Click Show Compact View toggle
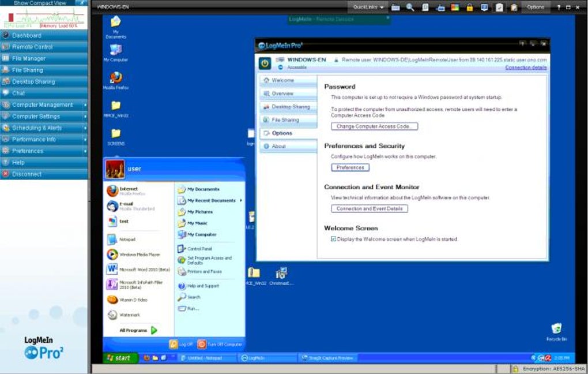 (x=40, y=3)
